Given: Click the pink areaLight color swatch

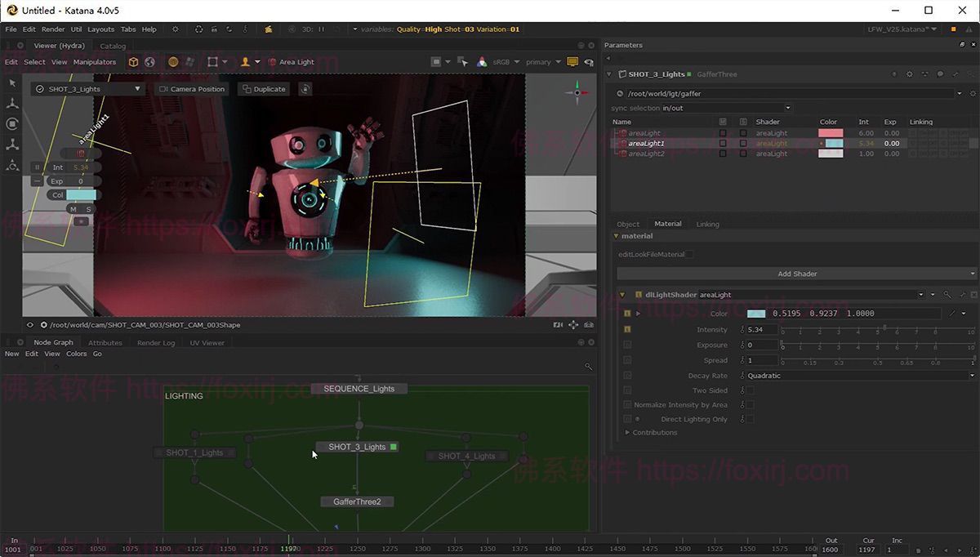Looking at the screenshot, I should coord(830,133).
